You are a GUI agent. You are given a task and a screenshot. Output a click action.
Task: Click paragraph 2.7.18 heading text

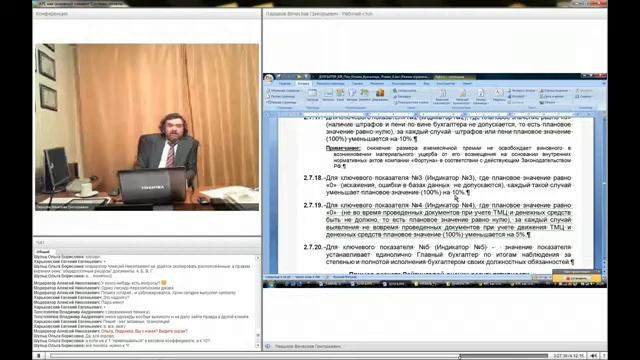point(449,185)
